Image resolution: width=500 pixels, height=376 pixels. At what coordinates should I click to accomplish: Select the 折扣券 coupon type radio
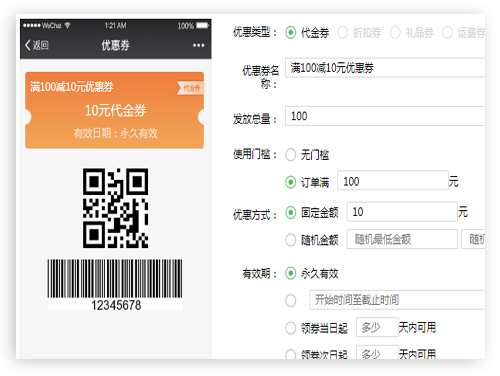[x=343, y=33]
